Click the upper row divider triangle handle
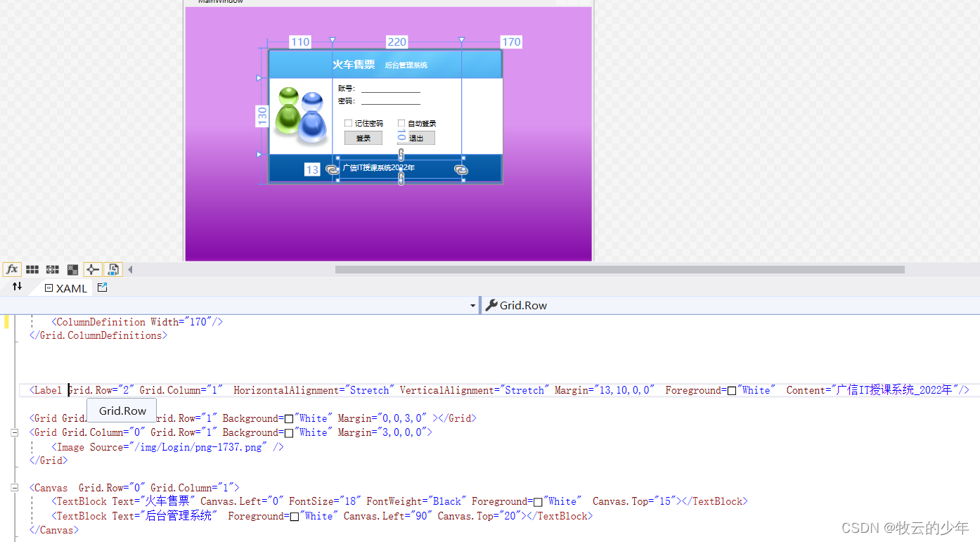The height and width of the screenshot is (542, 980). point(259,78)
